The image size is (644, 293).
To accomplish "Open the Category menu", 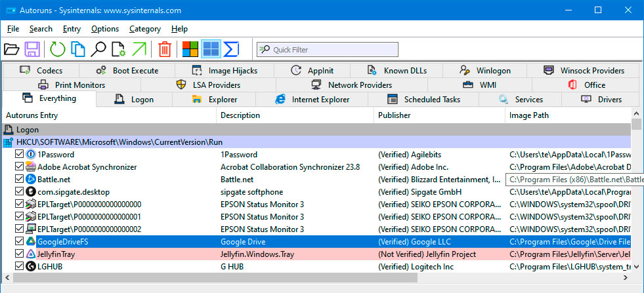I will [145, 29].
